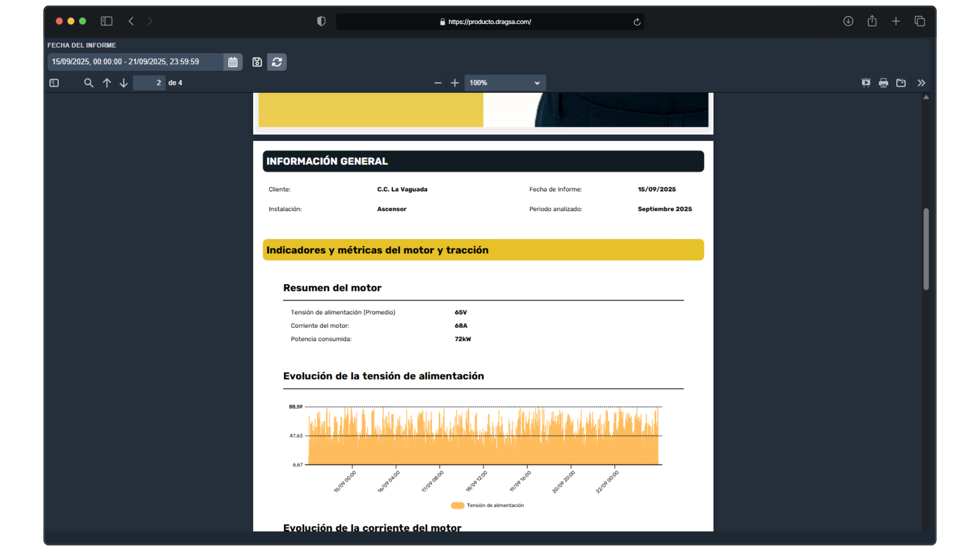Open the calendar date picker

pos(233,62)
